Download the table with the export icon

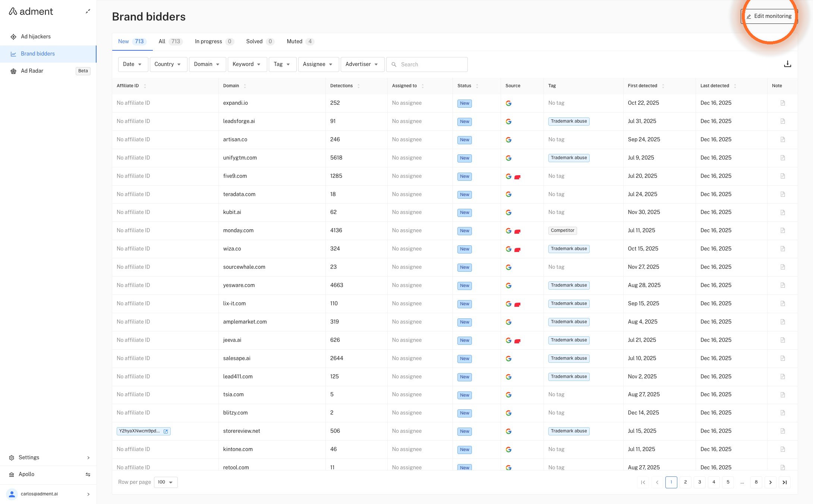click(787, 64)
